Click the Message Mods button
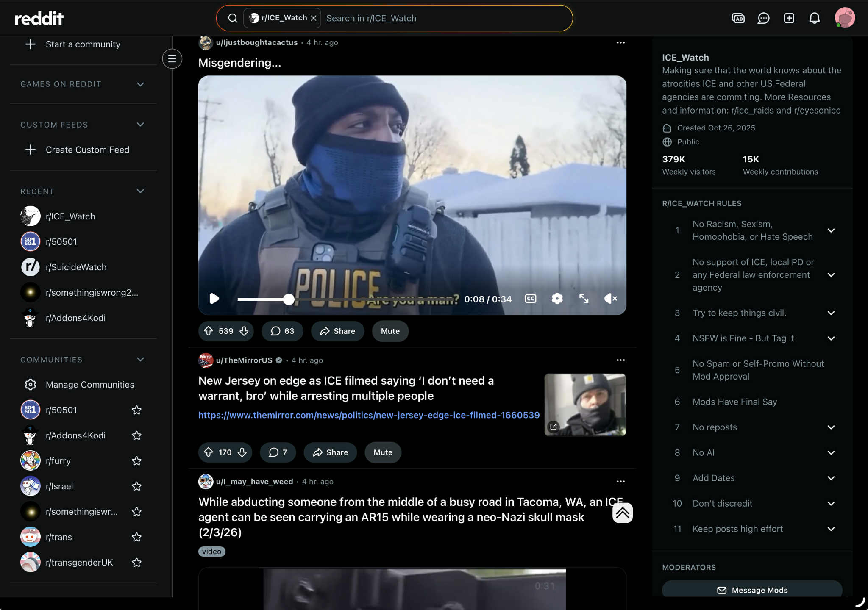Viewport: 868px width, 610px height. pos(752,590)
